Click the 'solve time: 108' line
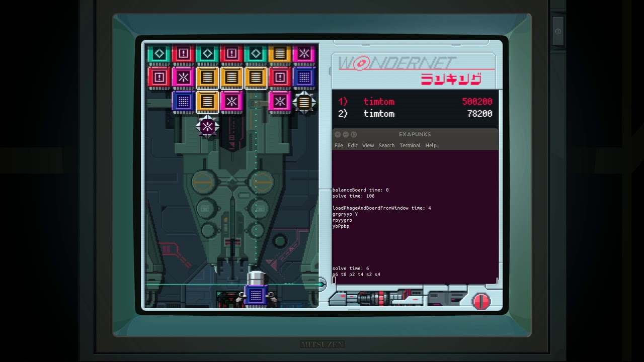Viewport: 644px width, 362px height. point(354,196)
